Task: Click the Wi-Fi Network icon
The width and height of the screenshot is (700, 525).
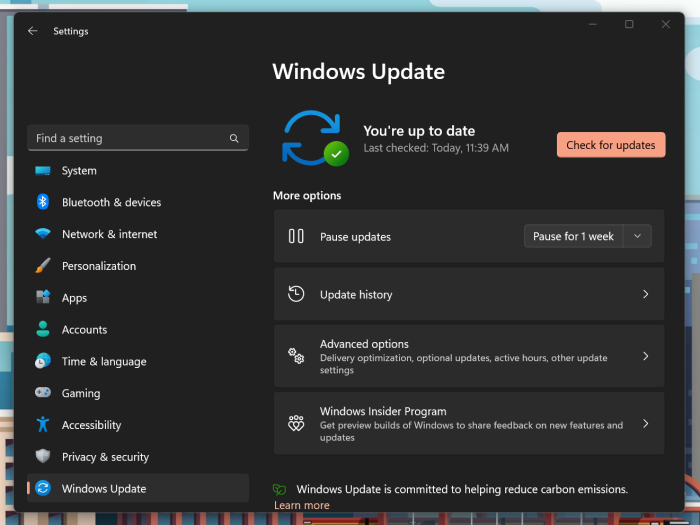Action: point(43,233)
